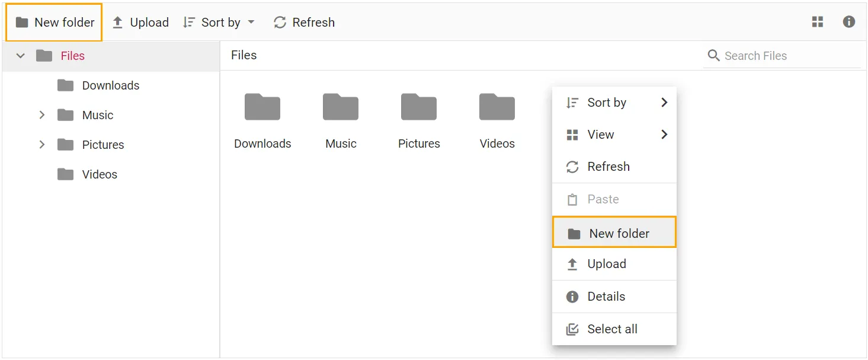868x360 pixels.
Task: Click the Downloads label under its folder
Action: pos(262,144)
